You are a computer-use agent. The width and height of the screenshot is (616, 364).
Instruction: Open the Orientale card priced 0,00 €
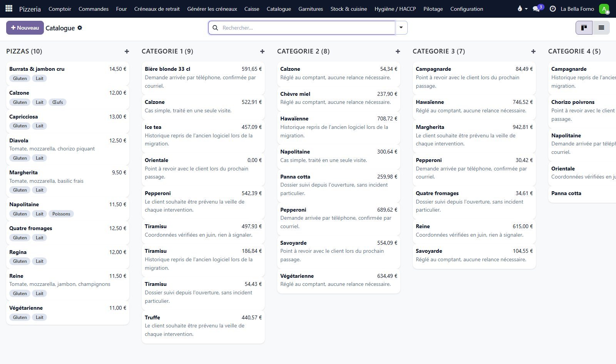pyautogui.click(x=203, y=169)
